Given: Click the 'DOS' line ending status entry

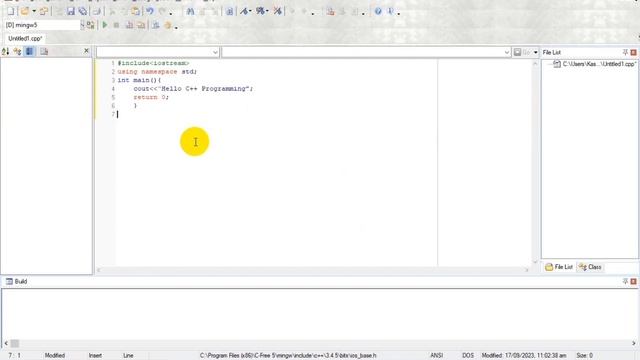Looking at the screenshot, I should point(468,356).
